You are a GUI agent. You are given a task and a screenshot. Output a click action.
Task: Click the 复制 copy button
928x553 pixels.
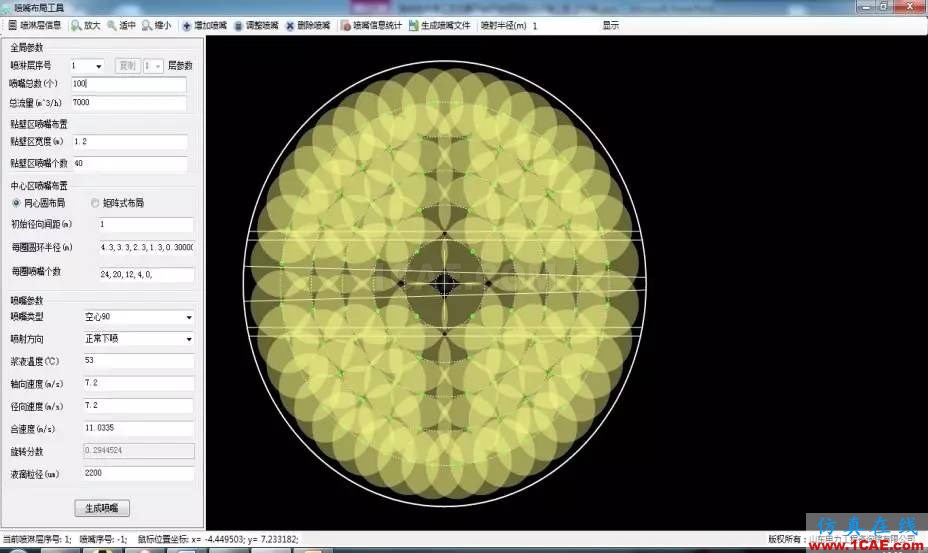coord(127,66)
